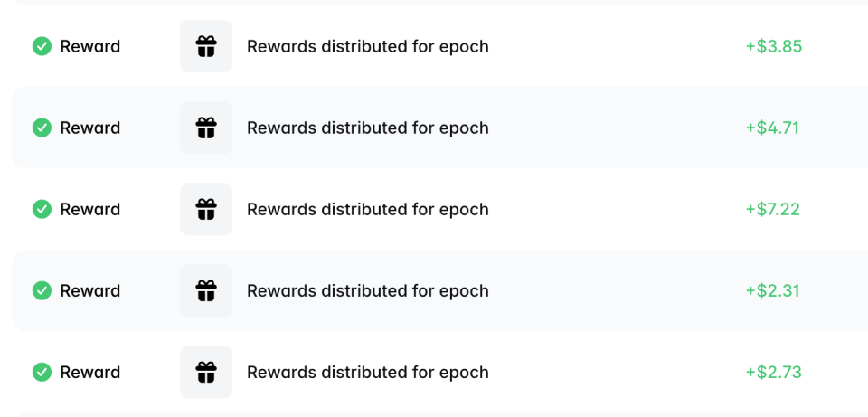Viewport: 868px width, 417px height.
Task: Select the +$4.71 amount
Action: tap(771, 128)
